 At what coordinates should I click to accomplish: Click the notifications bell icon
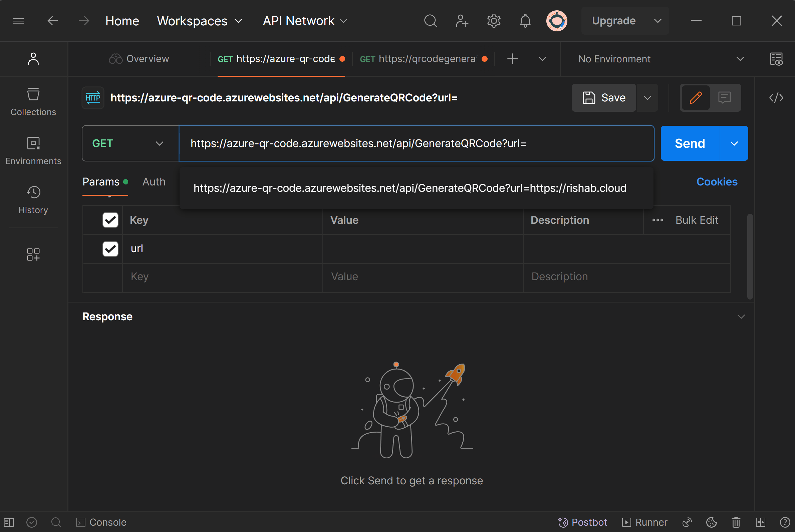pos(525,21)
